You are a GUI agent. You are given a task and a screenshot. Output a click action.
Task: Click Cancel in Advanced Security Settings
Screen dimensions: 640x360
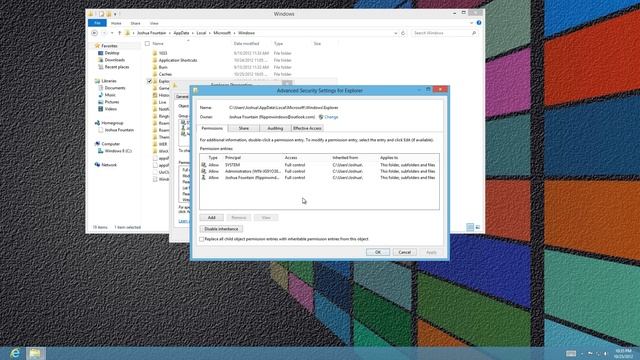tap(404, 252)
